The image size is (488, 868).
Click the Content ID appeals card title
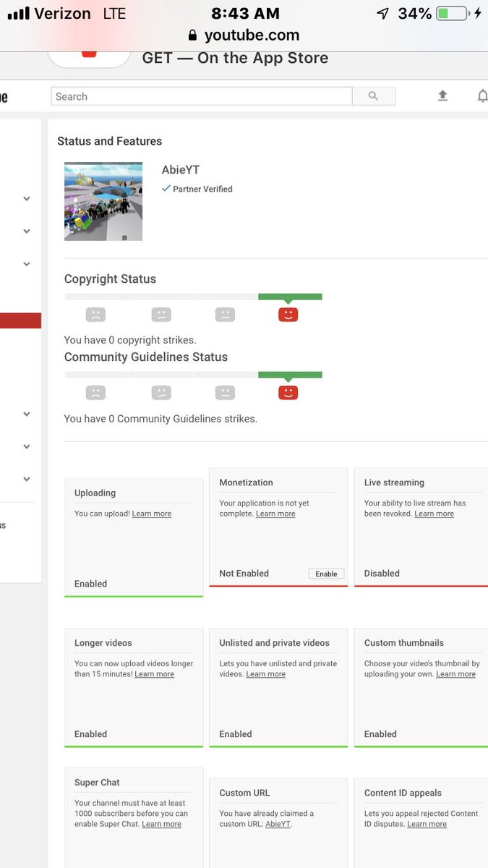(x=403, y=793)
